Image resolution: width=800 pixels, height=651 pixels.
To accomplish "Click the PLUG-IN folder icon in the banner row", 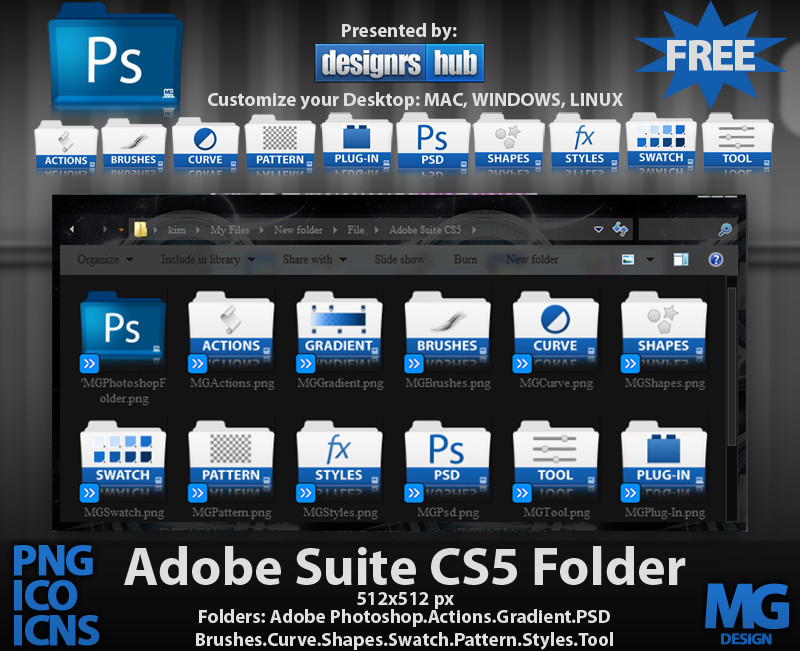I will coord(357,142).
